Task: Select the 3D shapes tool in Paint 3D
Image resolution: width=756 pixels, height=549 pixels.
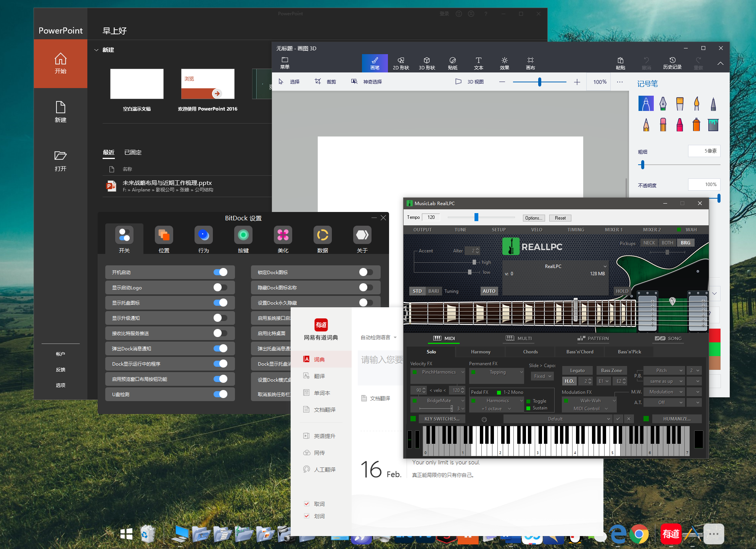Action: 427,63
